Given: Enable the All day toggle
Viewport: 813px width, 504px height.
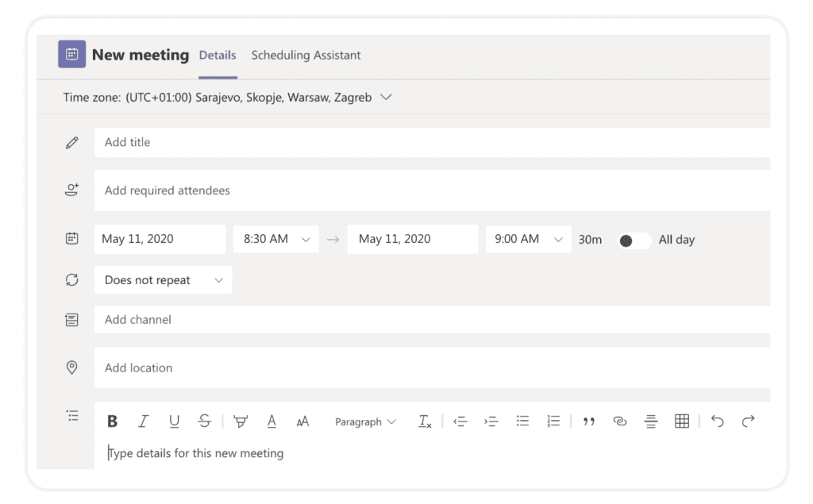Looking at the screenshot, I should 634,240.
